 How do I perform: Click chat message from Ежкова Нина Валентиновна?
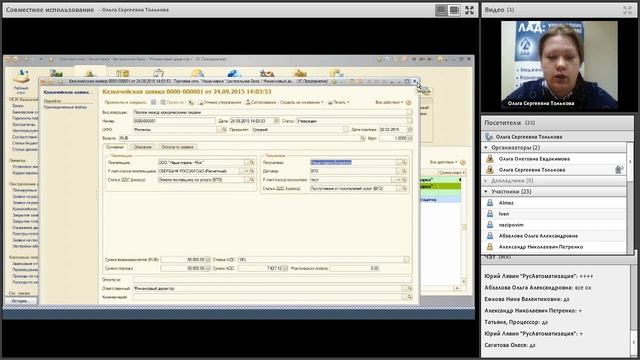[x=527, y=299]
